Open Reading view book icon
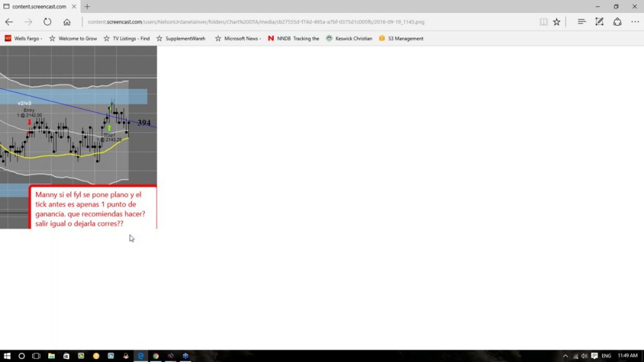This screenshot has height=362, width=644. coord(544,22)
